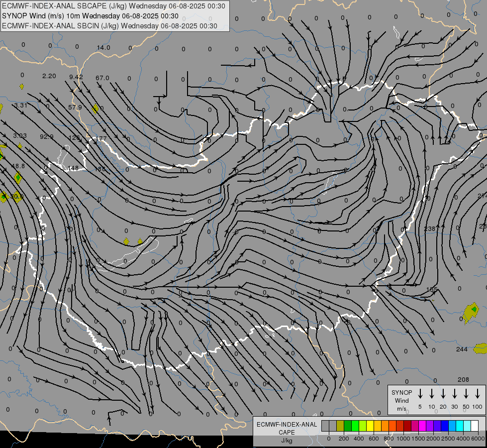Click the 148 CAPE value on map
The height and width of the screenshot is (448, 487).
tap(73, 168)
